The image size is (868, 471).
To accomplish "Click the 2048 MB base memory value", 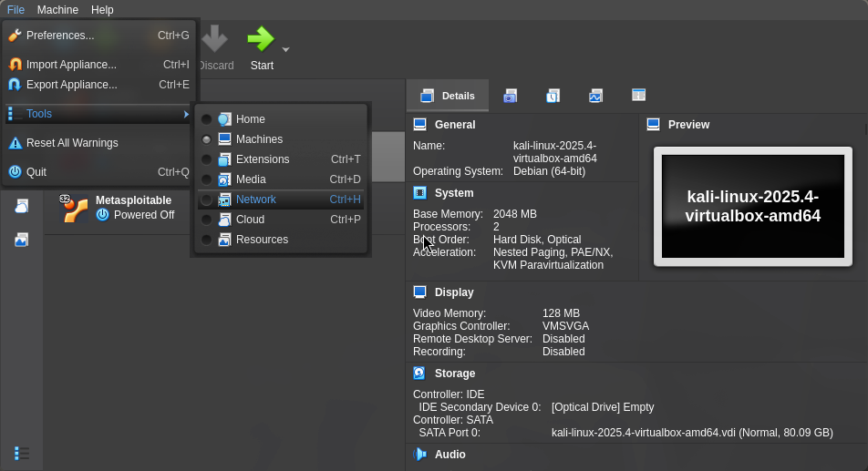I will 515,214.
